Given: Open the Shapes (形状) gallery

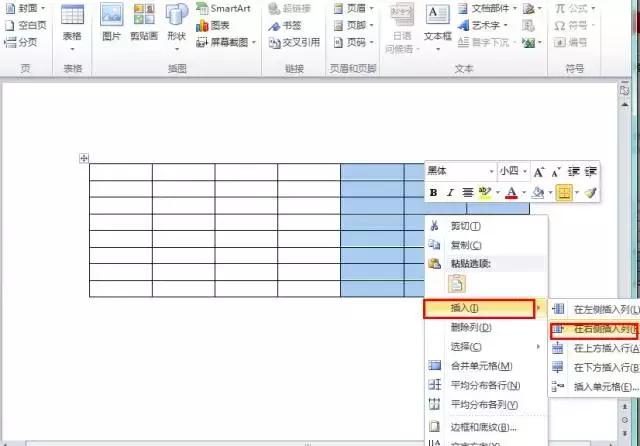Looking at the screenshot, I should point(177,28).
